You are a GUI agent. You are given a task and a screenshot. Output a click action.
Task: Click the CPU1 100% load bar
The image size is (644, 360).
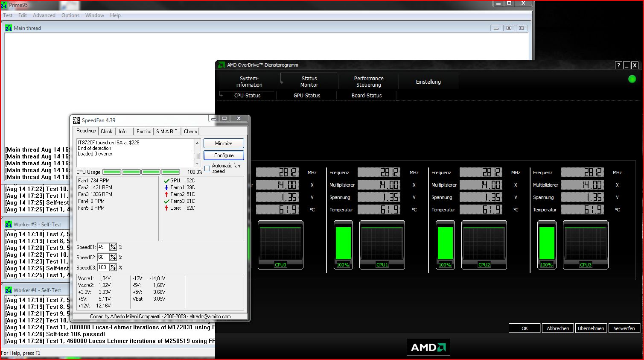pyautogui.click(x=343, y=245)
